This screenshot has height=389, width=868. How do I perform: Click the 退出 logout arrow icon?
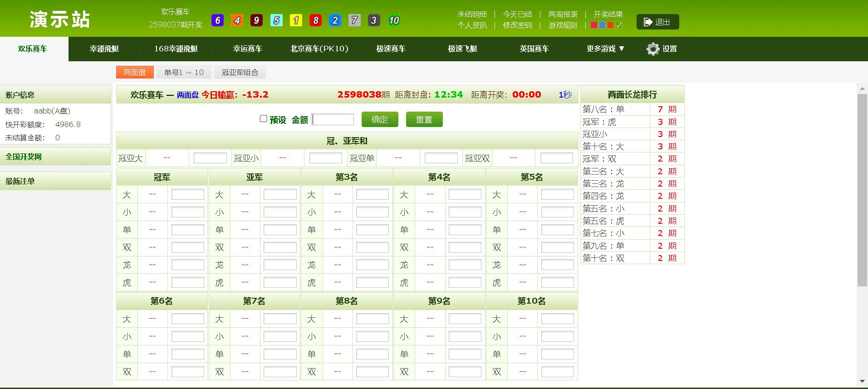click(647, 22)
